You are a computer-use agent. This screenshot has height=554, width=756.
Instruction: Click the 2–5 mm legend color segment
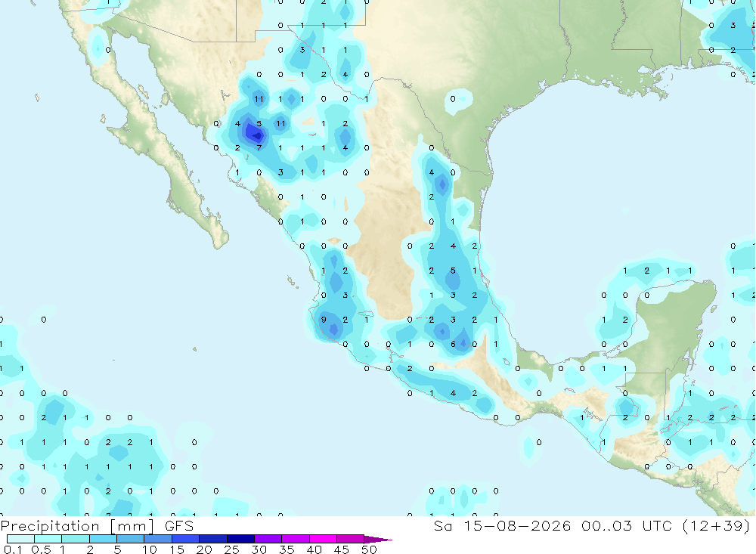click(103, 539)
